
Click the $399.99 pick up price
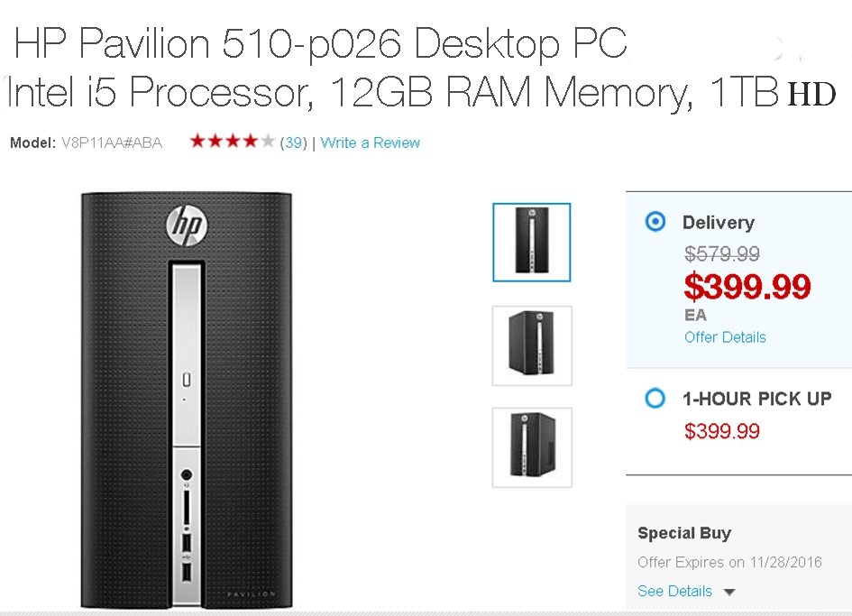(721, 431)
